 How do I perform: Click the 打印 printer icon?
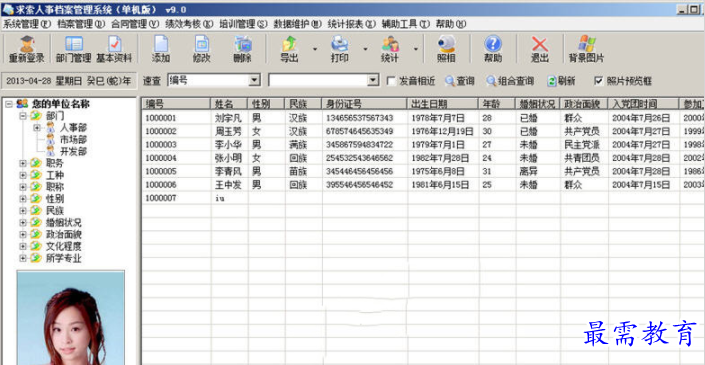click(x=339, y=49)
